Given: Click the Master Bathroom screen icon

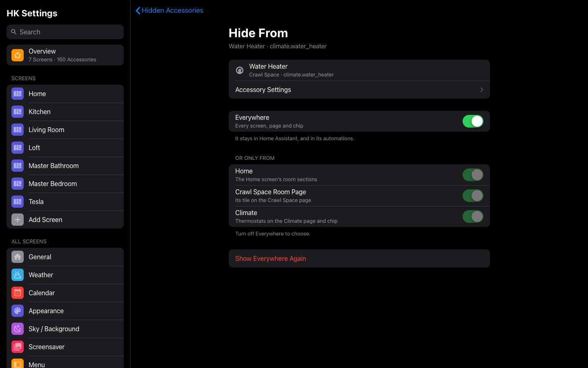Looking at the screenshot, I should pyautogui.click(x=18, y=166).
